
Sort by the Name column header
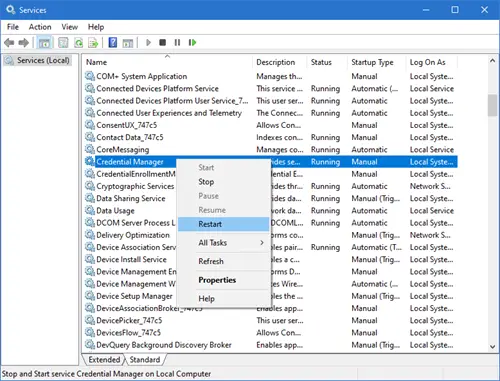click(167, 62)
